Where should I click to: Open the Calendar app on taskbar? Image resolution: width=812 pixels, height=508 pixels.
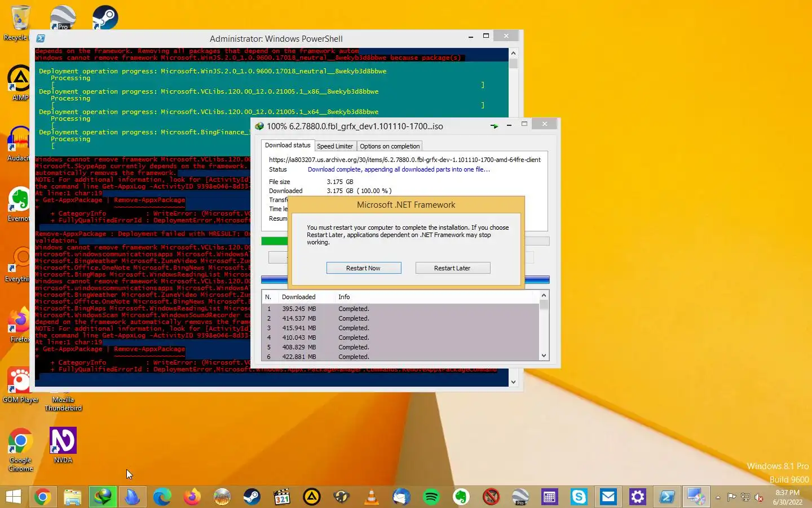549,497
